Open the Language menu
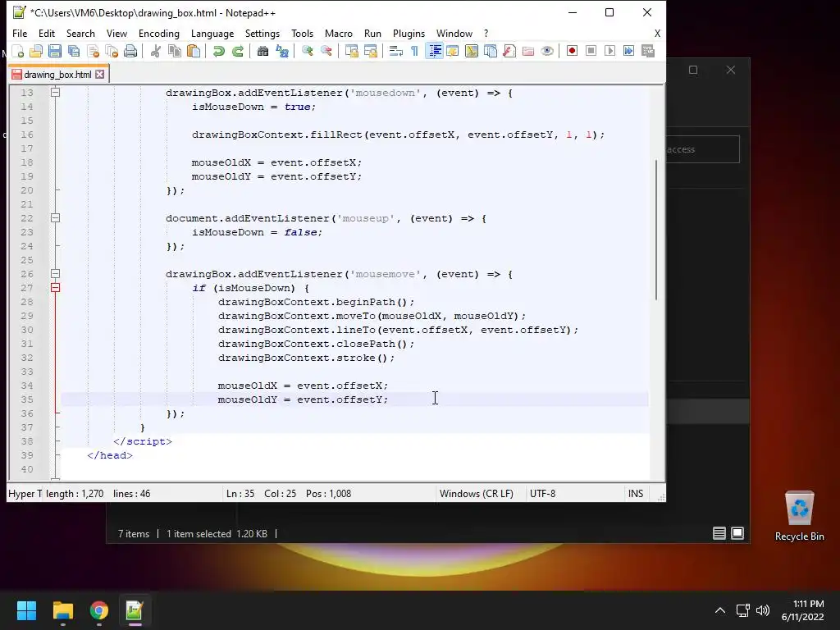The width and height of the screenshot is (840, 630). tap(212, 33)
